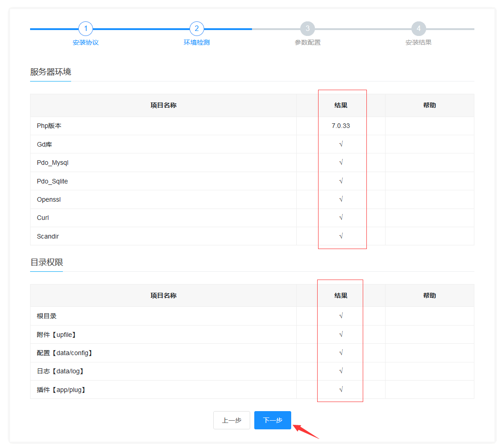Click the Pdo_Mysql result checkmark
504x448 pixels.
click(x=341, y=163)
